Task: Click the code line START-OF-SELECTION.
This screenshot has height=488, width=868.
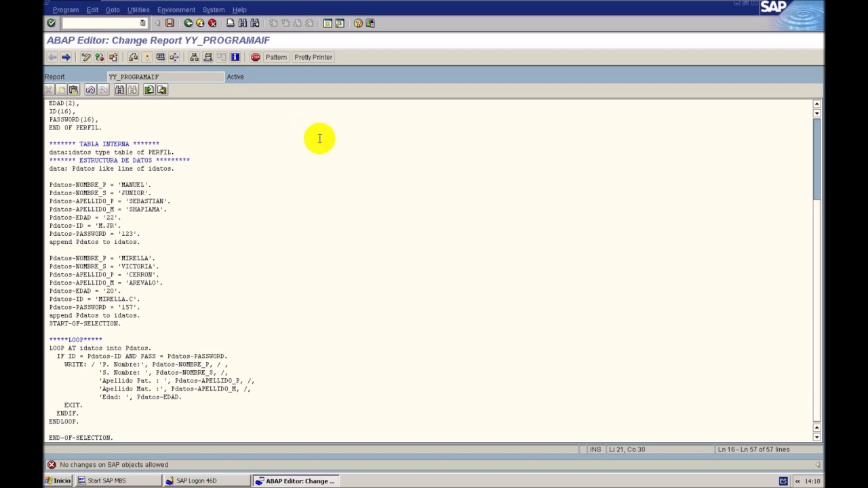Action: 85,323
